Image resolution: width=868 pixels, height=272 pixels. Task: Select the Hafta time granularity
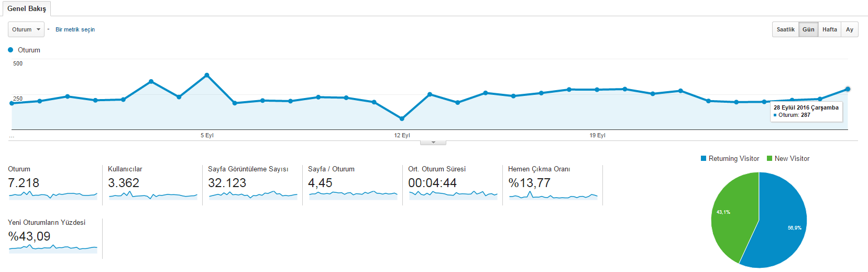click(x=829, y=29)
